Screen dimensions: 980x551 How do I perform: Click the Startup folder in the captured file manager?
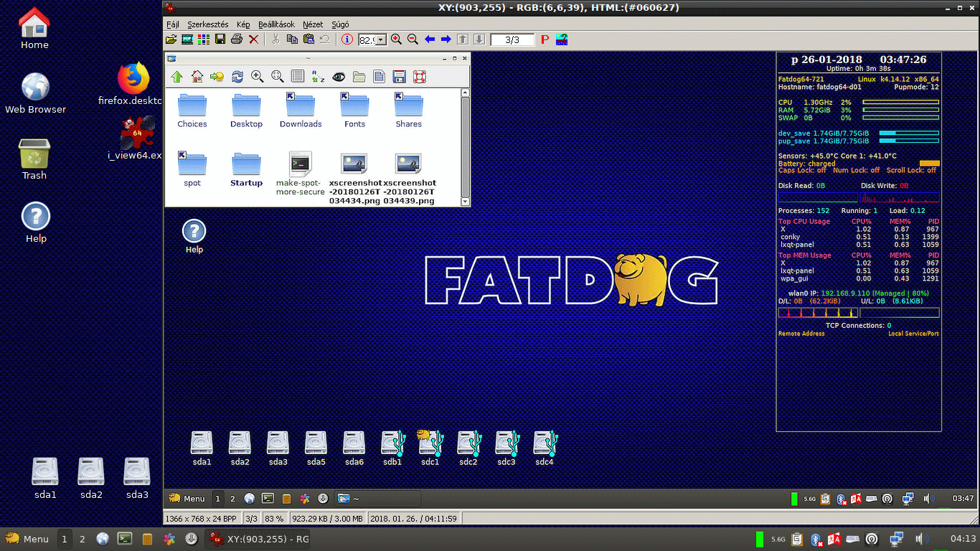(x=246, y=169)
